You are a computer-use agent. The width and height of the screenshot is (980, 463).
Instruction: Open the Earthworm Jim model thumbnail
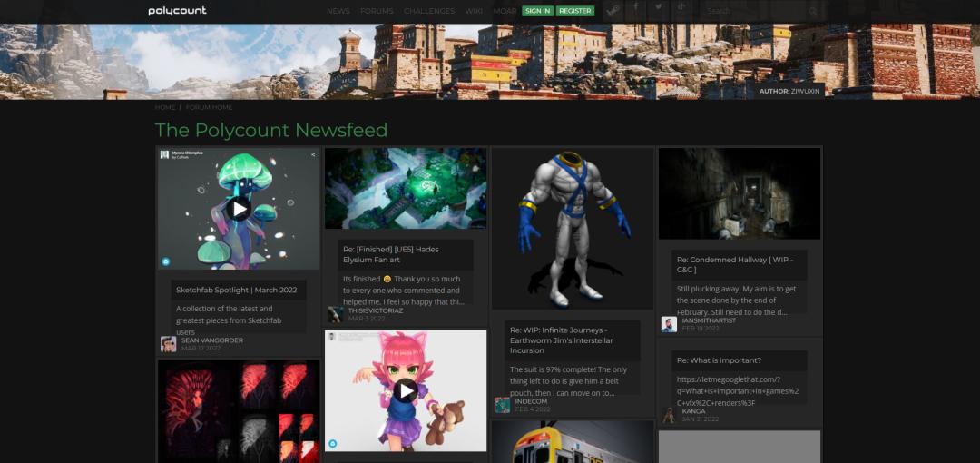(x=572, y=227)
